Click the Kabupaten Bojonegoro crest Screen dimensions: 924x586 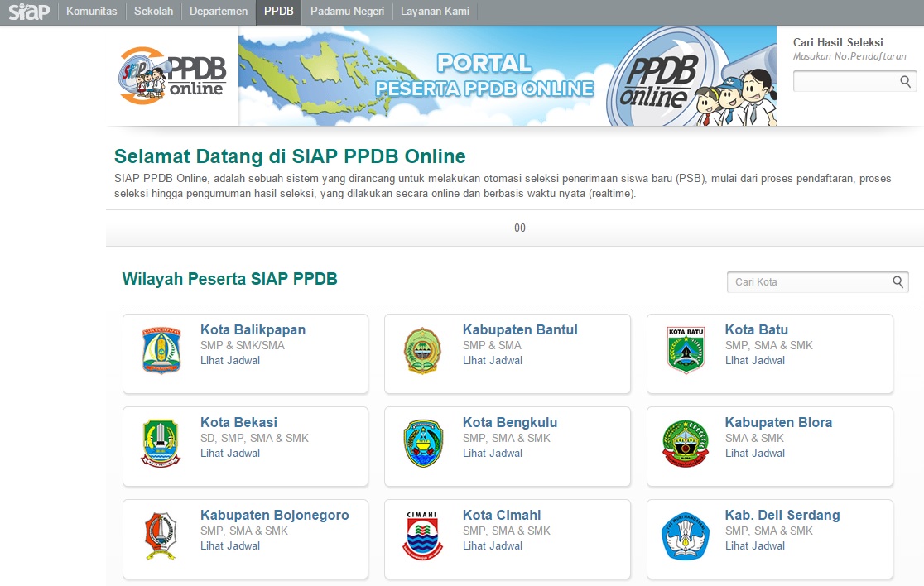(161, 536)
